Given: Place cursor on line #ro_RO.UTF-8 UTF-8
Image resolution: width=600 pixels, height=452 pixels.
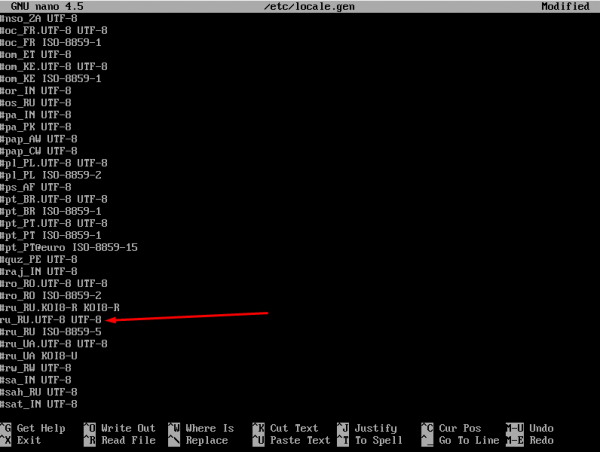Looking at the screenshot, I should click(54, 284).
